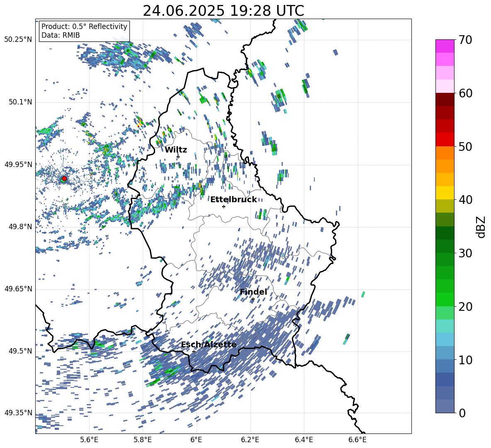Click the Wiltz city label
491x448 pixels.
(176, 150)
